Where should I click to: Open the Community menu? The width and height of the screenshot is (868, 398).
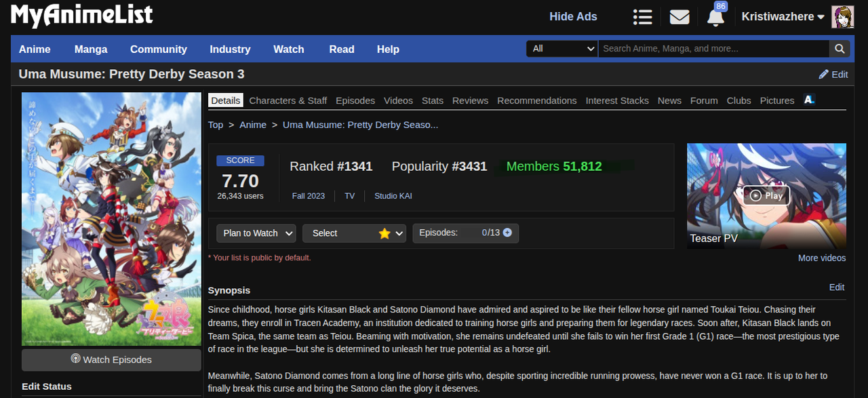tap(159, 49)
